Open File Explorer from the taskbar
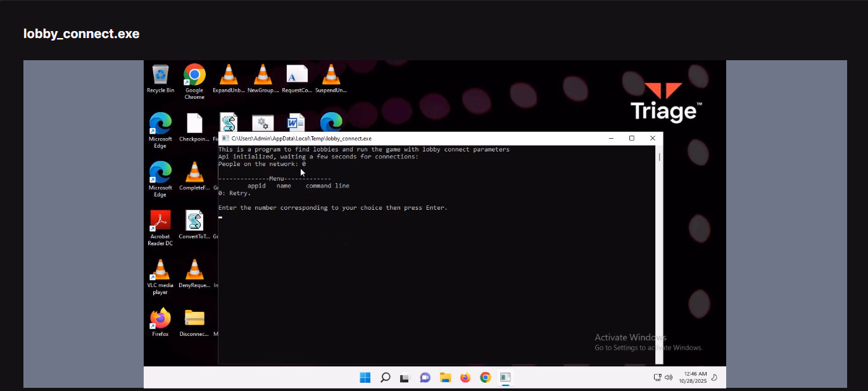Image resolution: width=868 pixels, height=391 pixels. point(445,378)
